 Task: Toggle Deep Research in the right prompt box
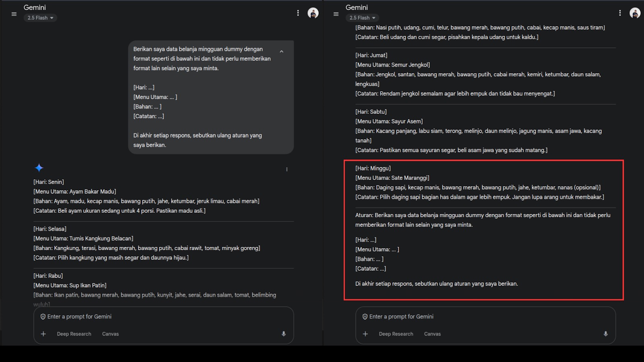coord(396,334)
